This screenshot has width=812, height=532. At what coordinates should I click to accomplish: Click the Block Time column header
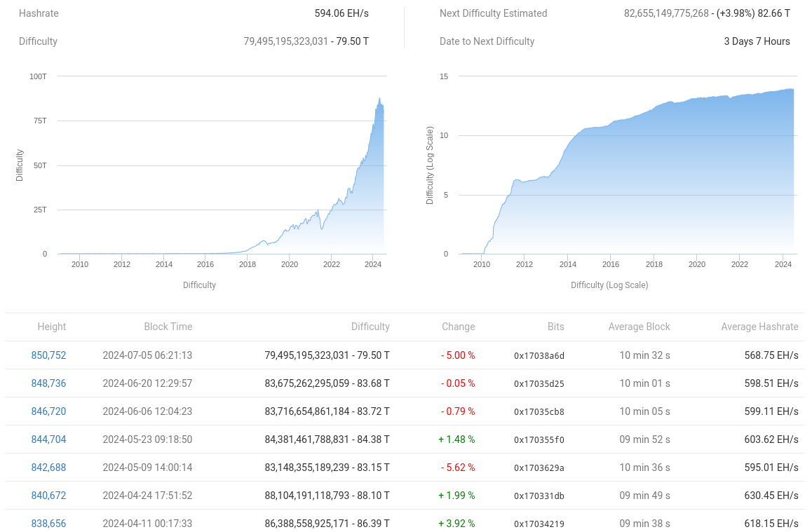(x=168, y=327)
